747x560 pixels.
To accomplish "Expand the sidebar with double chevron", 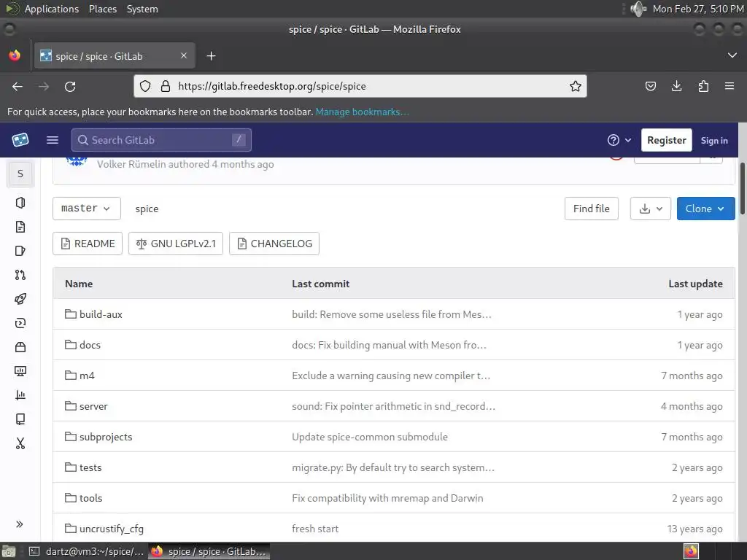I will [20, 524].
